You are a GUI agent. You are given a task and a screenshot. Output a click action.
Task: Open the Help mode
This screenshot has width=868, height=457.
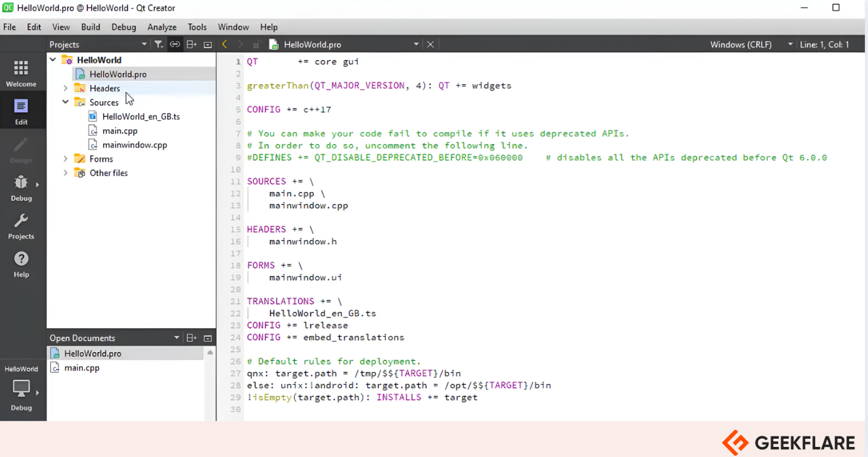click(x=21, y=264)
